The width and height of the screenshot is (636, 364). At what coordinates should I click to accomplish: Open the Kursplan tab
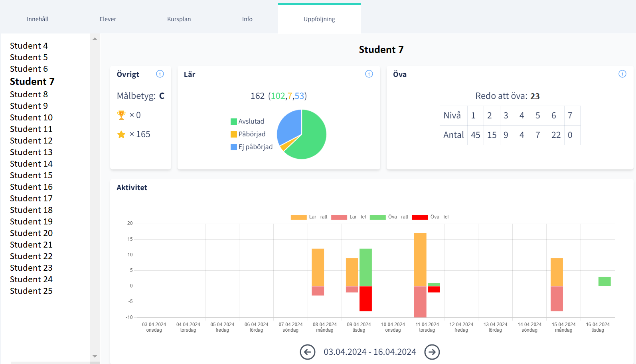[x=179, y=19]
